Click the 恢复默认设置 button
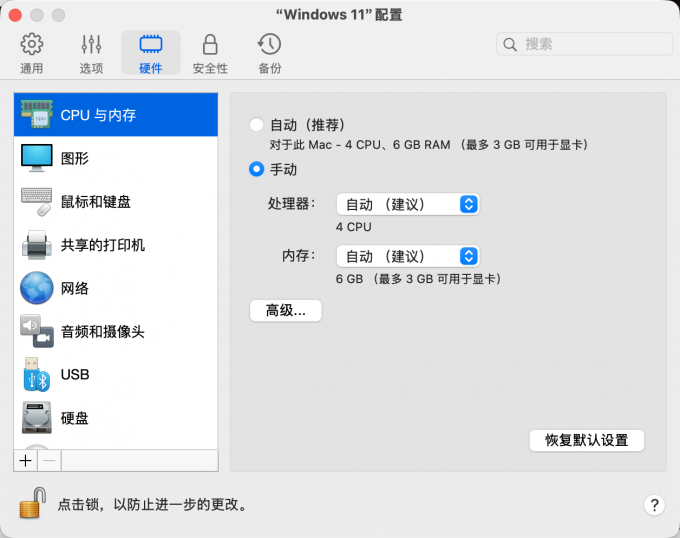The height and width of the screenshot is (538, 680). 586,440
